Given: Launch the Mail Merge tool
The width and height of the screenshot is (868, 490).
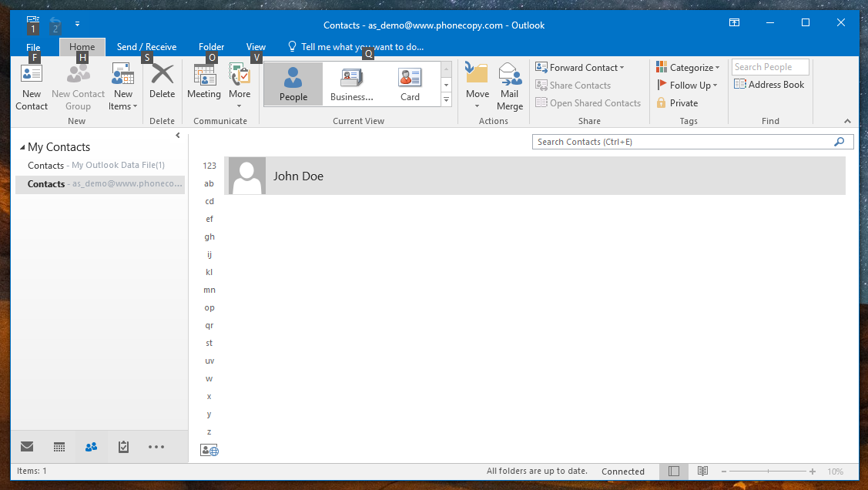Looking at the screenshot, I should click(509, 86).
